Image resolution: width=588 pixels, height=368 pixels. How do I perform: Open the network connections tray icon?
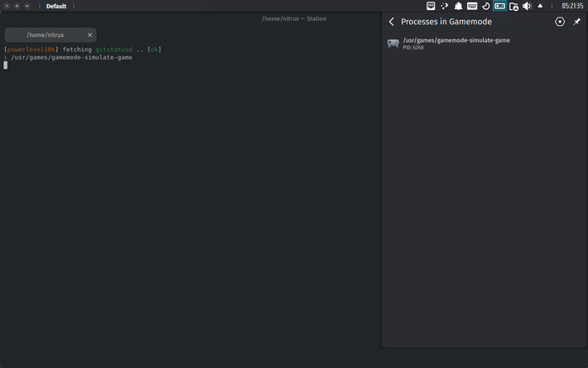tap(444, 6)
